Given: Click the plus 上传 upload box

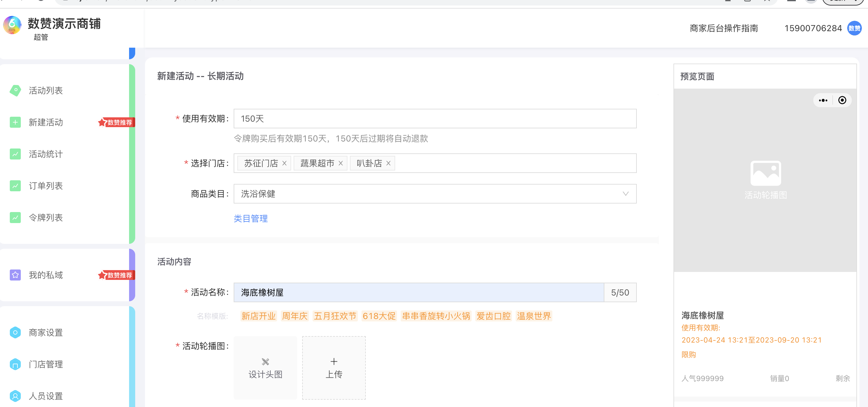Looking at the screenshot, I should (334, 368).
